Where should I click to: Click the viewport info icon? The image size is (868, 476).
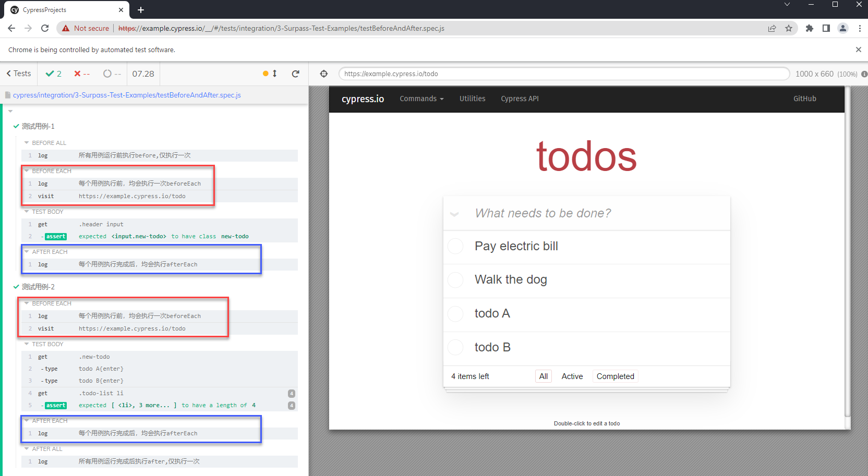coord(864,74)
